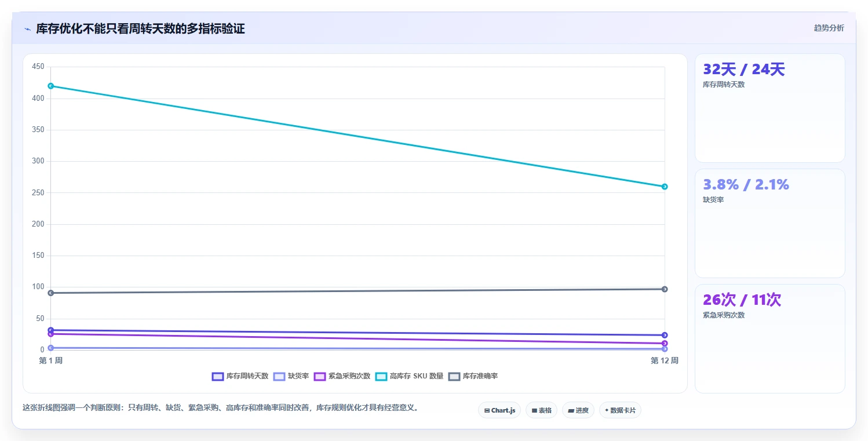Click the 450 y-axis label
The height and width of the screenshot is (441, 868).
(x=38, y=67)
